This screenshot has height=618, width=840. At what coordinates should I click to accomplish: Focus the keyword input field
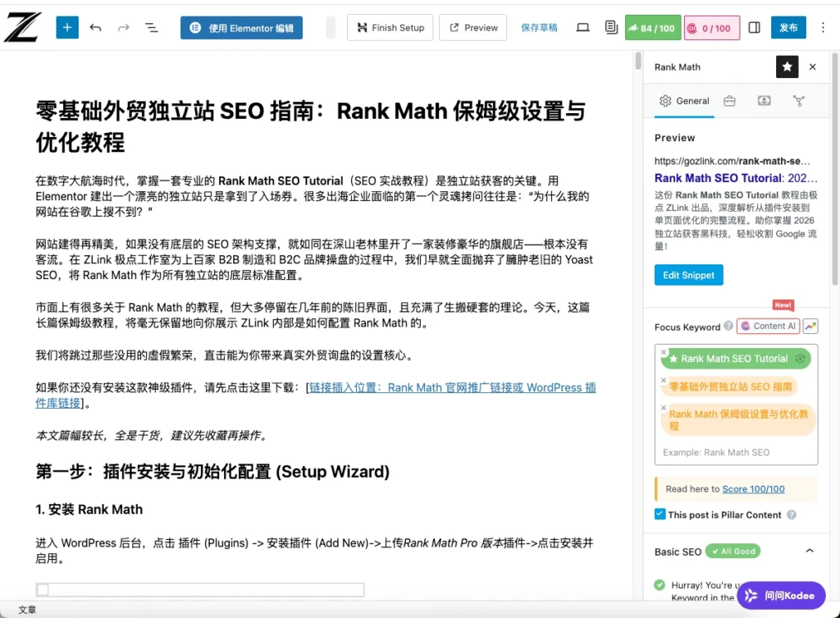pyautogui.click(x=736, y=452)
